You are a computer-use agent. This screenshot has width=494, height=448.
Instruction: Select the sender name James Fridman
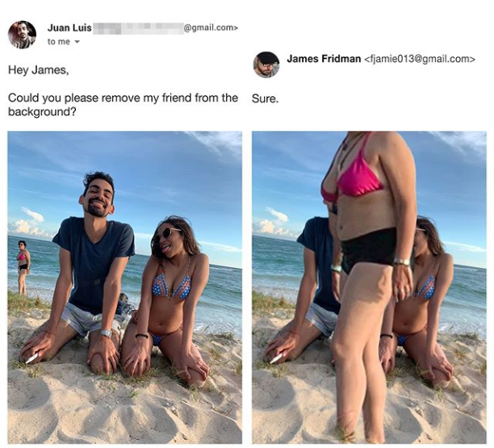pos(324,59)
